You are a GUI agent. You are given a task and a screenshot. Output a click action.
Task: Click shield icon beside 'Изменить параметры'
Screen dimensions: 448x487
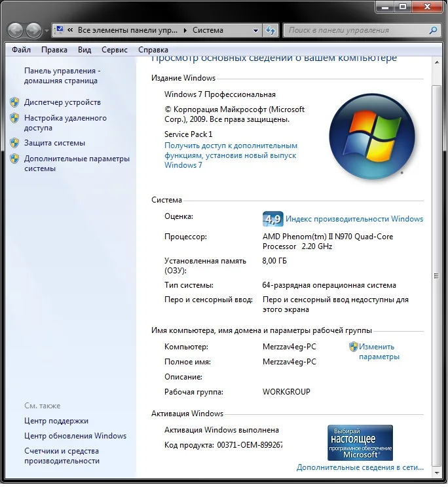pyautogui.click(x=353, y=347)
